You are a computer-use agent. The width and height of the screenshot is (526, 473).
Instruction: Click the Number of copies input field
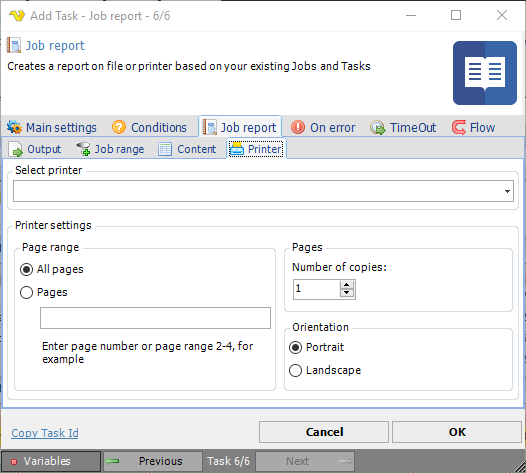coord(317,289)
